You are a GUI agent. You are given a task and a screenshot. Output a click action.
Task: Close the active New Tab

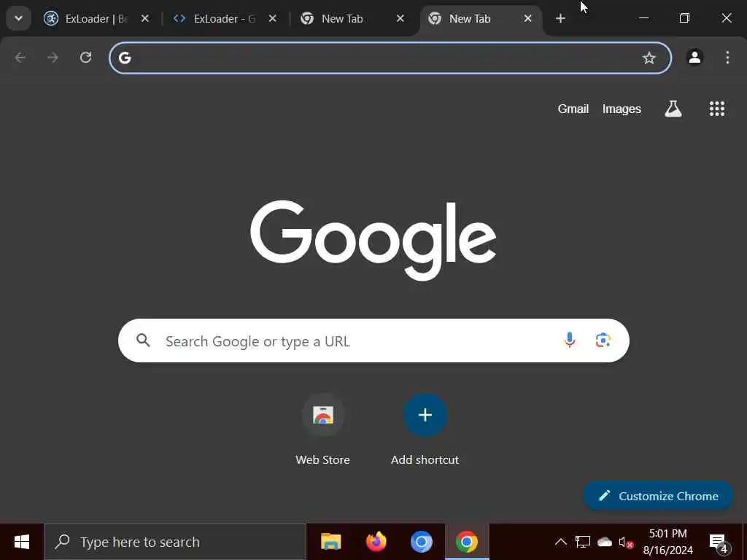click(528, 18)
